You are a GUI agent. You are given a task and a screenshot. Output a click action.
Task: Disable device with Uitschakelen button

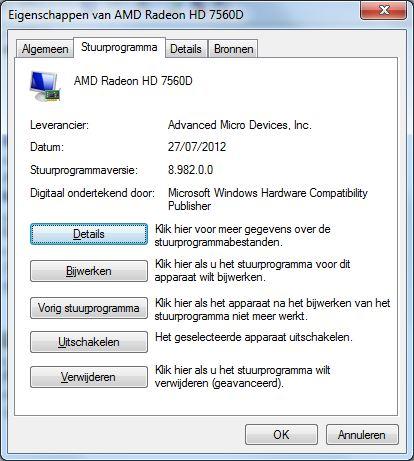89,342
